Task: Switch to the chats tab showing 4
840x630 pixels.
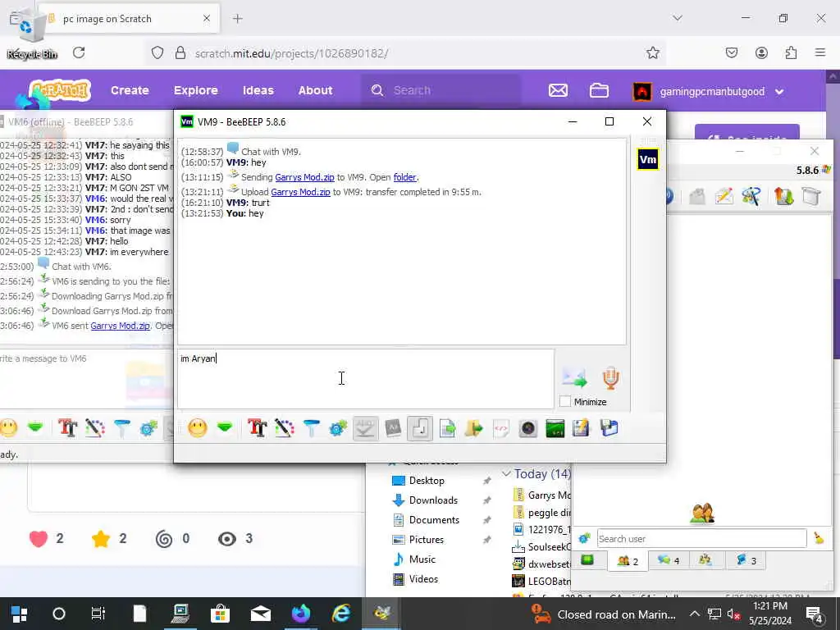Action: click(x=668, y=560)
